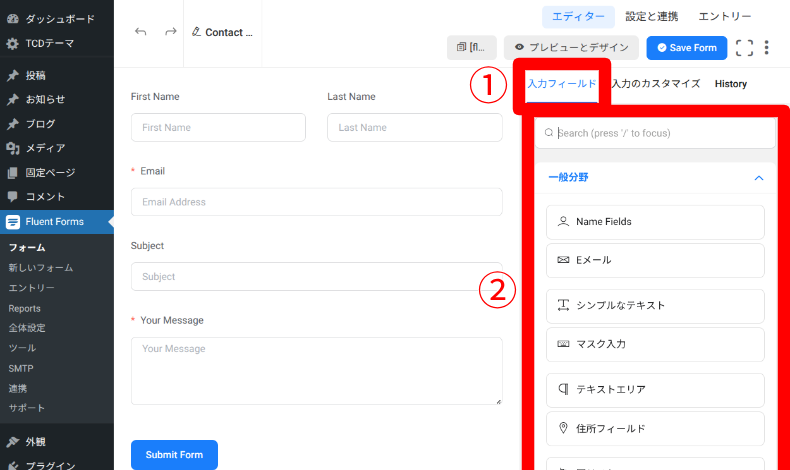Image resolution: width=790 pixels, height=470 pixels.
Task: Select the 入力フィールド tab
Action: 562,84
